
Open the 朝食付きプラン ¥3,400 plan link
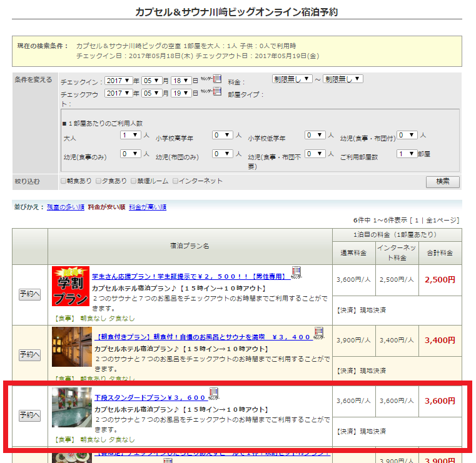tap(203, 337)
